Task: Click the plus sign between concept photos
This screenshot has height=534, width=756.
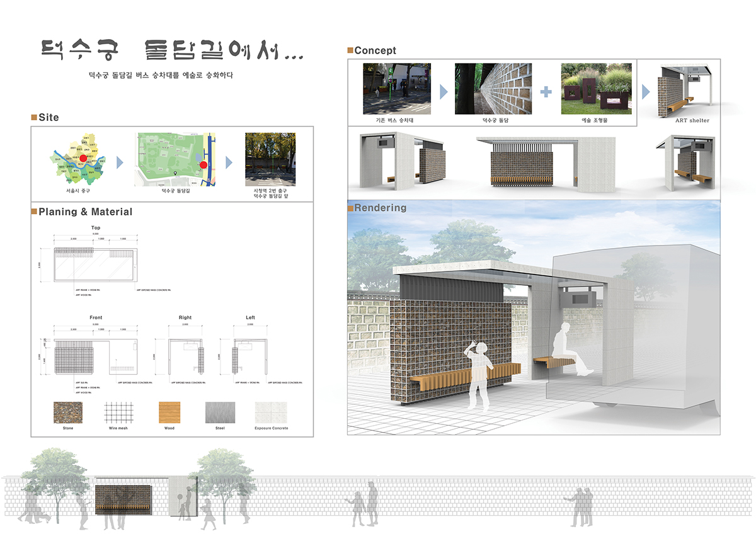Action: tap(545, 92)
